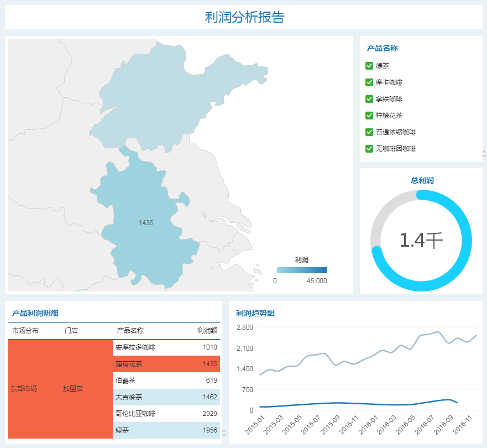Click the 45,000 legend maximum label
487x448 pixels.
click(x=317, y=281)
